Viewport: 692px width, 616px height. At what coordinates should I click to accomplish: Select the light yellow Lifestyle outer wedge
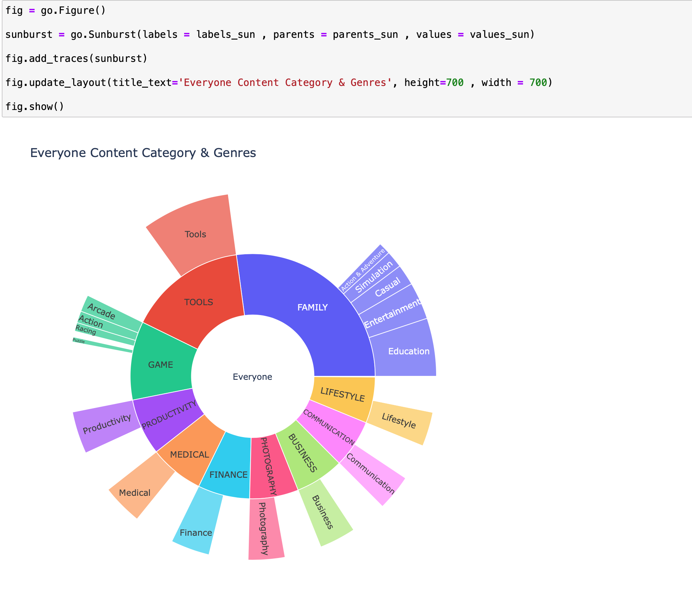coord(399,421)
